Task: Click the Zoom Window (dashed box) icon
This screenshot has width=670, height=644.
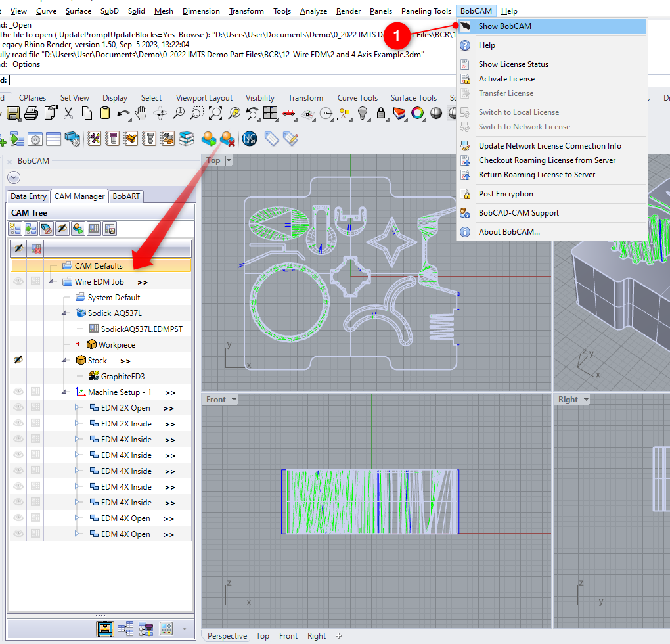Action: coord(196,113)
